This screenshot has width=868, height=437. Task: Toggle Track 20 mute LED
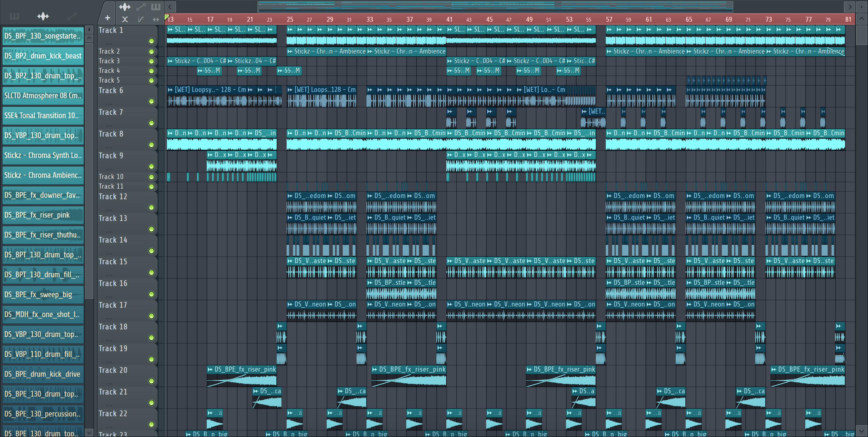pos(152,381)
